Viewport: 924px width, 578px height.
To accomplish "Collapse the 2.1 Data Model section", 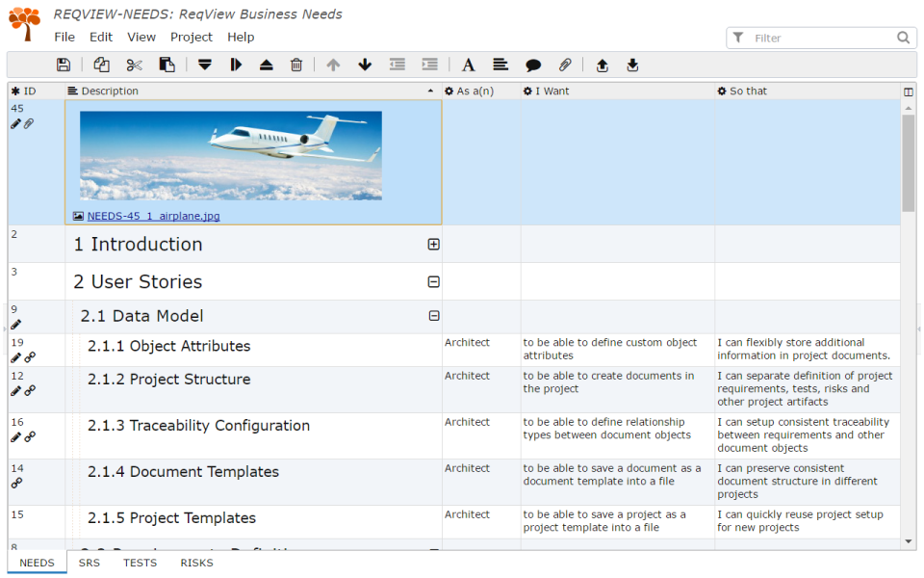I will [x=434, y=316].
